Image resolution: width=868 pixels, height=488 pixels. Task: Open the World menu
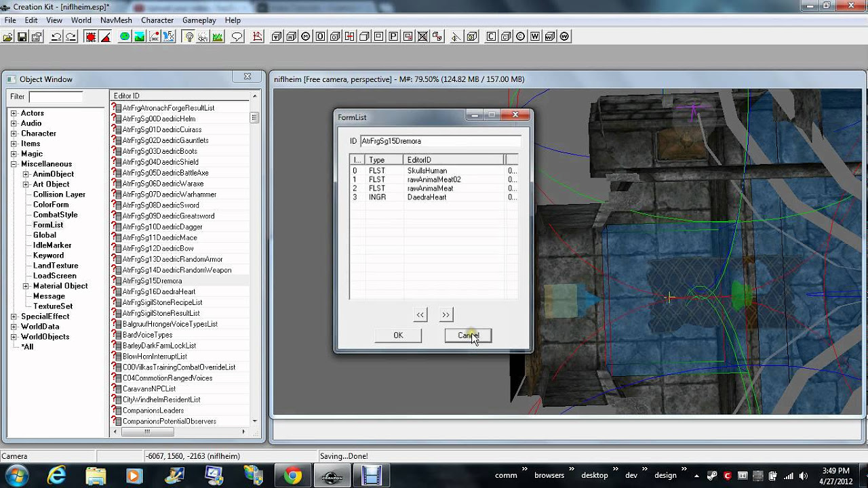point(81,20)
